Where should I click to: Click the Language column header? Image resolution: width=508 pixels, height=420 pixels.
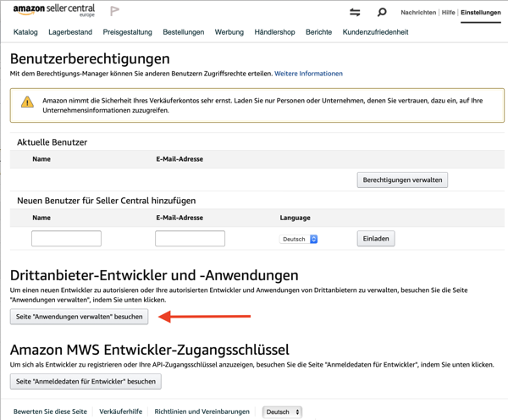click(295, 218)
